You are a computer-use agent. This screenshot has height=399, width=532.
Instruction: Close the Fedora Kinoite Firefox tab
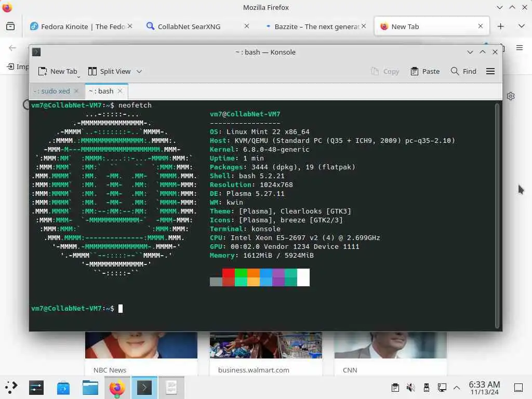point(130,26)
